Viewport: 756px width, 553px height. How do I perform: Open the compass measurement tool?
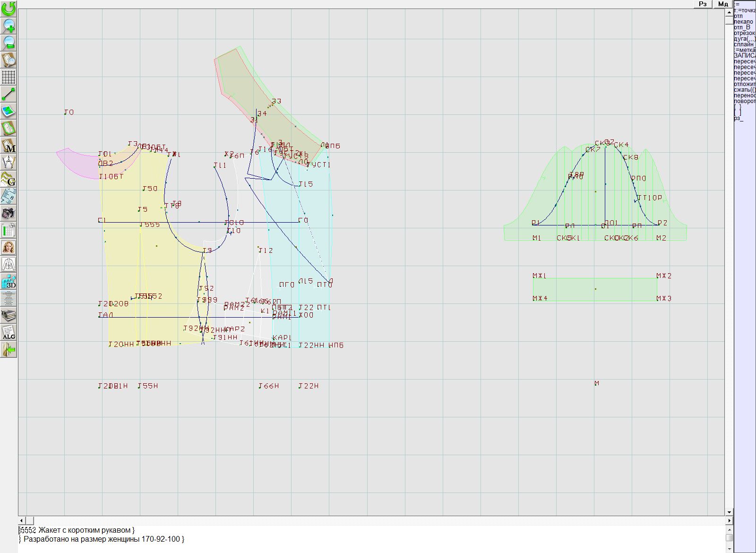[9, 162]
